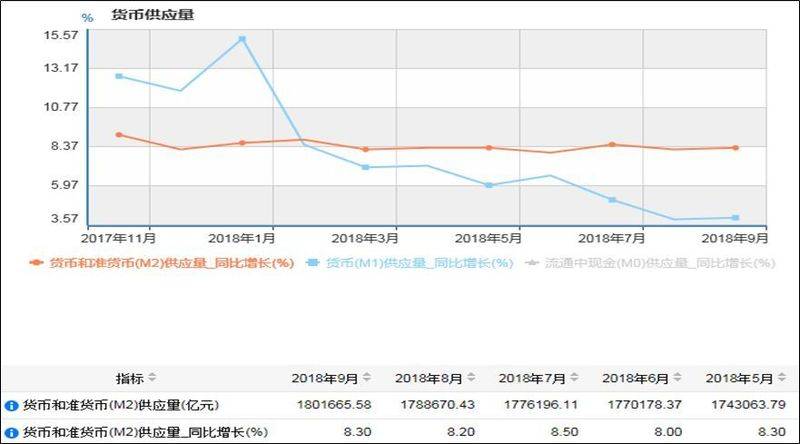Select the M1 data point at 2018年9月
800x444 pixels.
coord(736,218)
